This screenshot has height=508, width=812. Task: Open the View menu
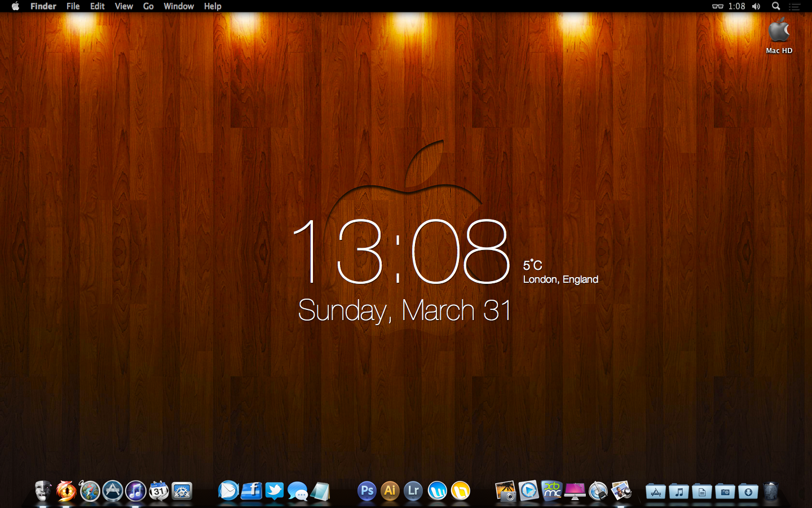point(123,6)
